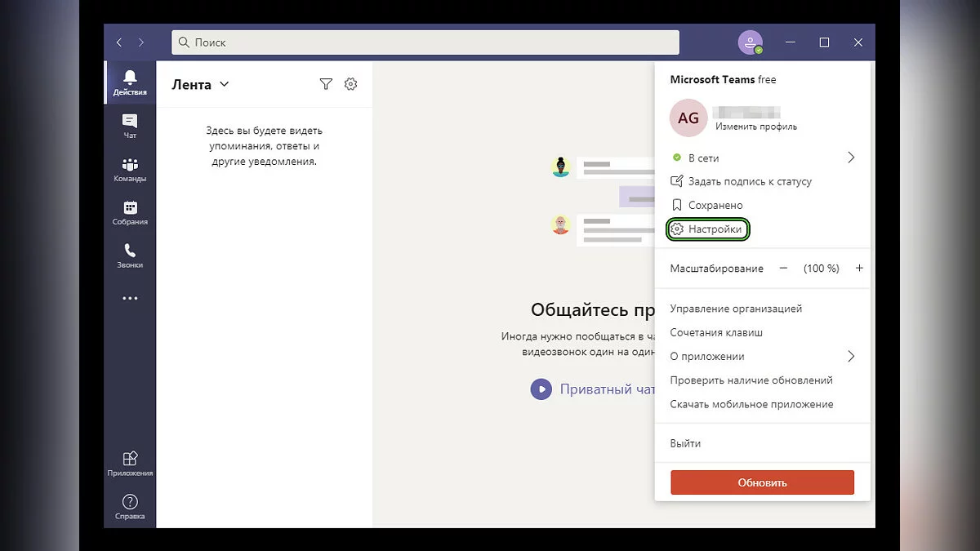Click the profile avatar in title bar

coord(750,42)
